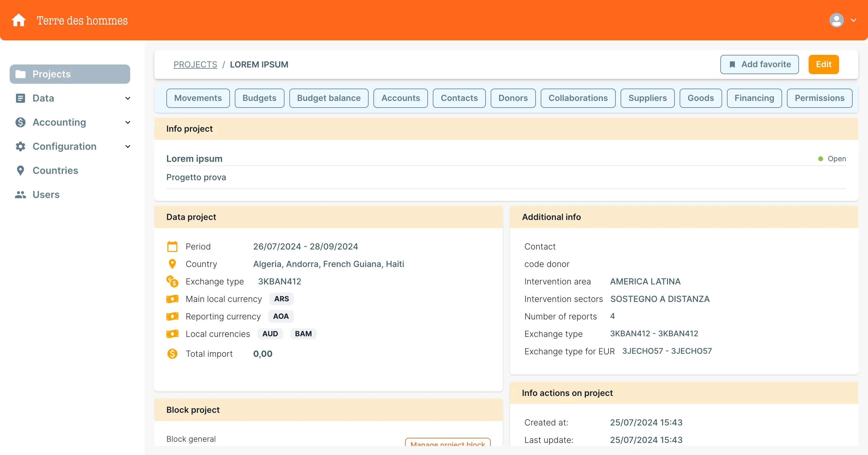This screenshot has width=868, height=455.
Task: Click the Countries map pin icon
Action: pyautogui.click(x=20, y=171)
